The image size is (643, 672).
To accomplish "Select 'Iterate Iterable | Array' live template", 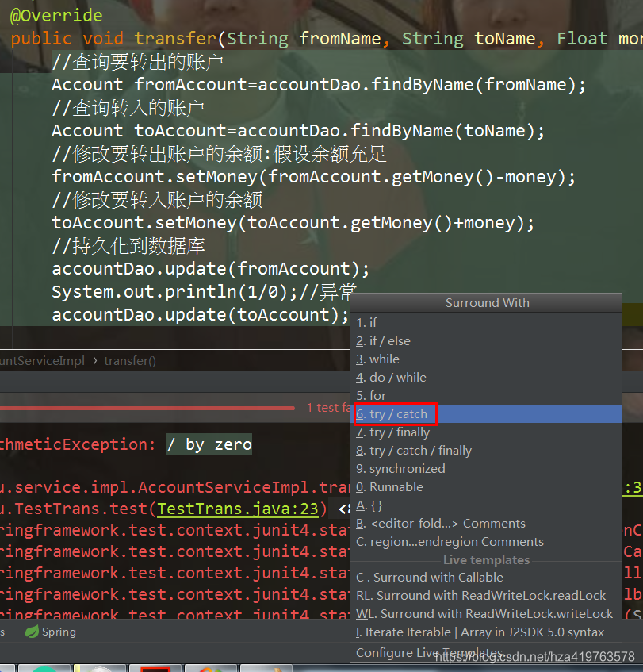I will (486, 632).
